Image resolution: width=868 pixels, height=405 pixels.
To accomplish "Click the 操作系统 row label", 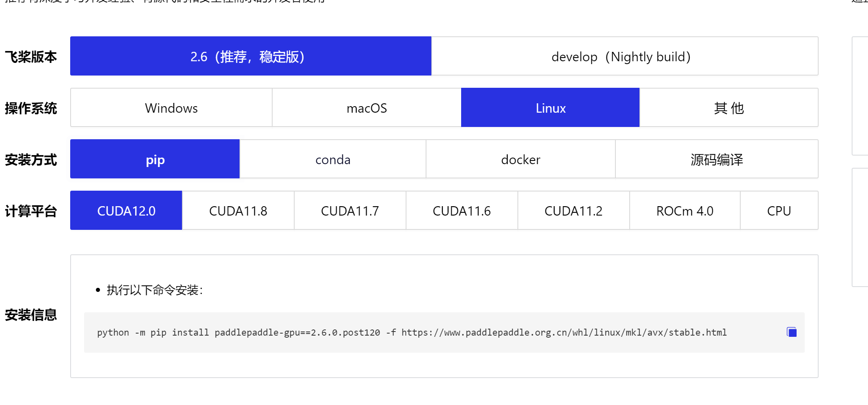I will pos(31,108).
